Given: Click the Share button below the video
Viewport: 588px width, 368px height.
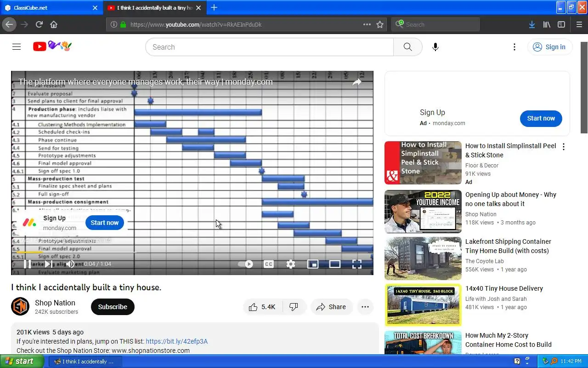Looking at the screenshot, I should click(331, 307).
